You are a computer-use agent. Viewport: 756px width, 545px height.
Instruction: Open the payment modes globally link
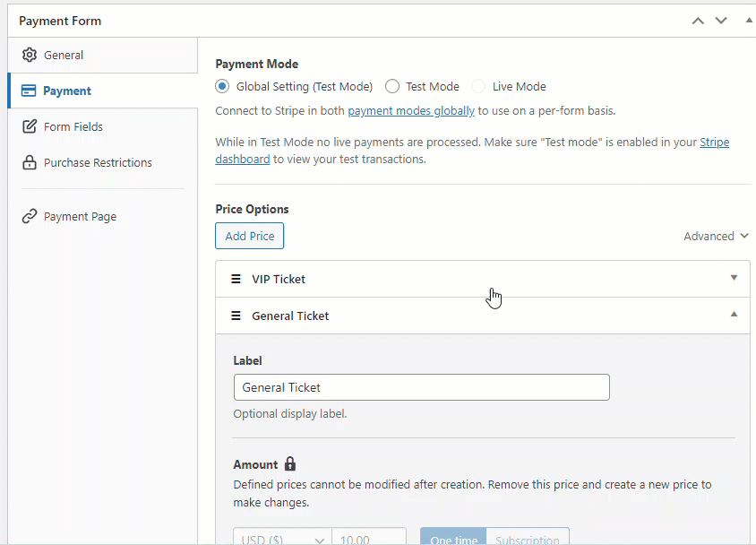[x=411, y=110]
